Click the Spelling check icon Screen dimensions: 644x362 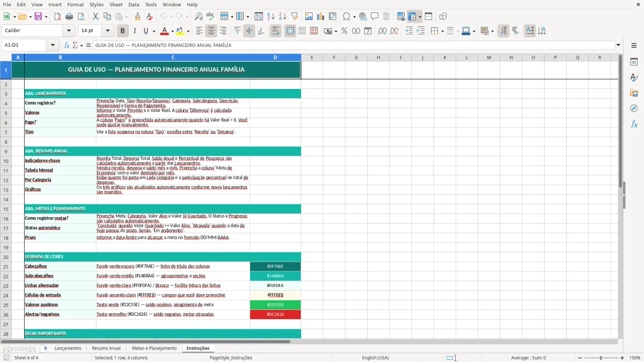coord(210,17)
